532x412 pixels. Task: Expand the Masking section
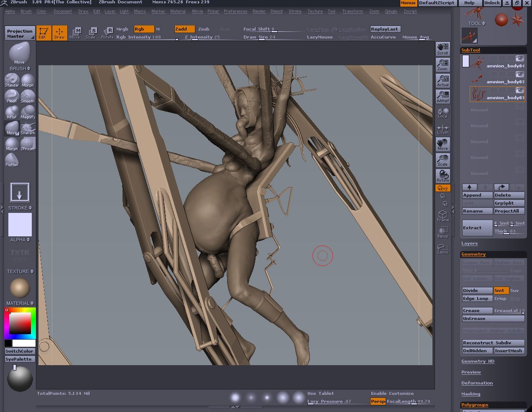(x=471, y=394)
